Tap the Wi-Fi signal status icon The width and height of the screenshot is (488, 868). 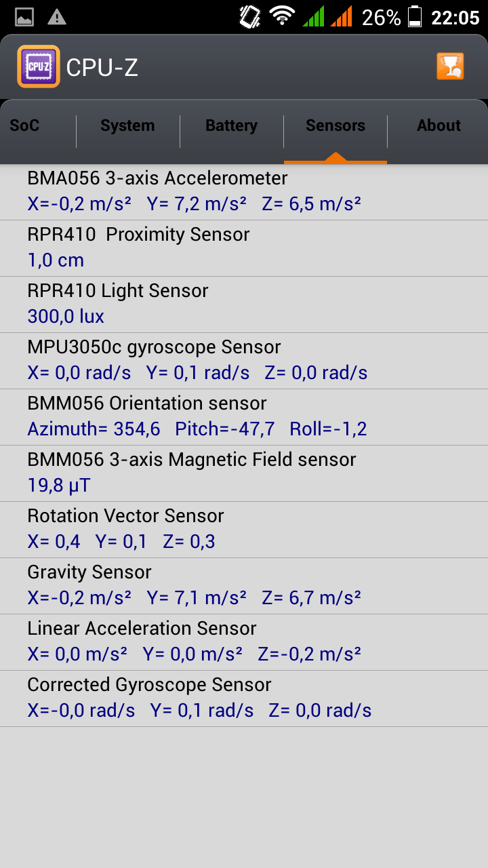coord(281,16)
